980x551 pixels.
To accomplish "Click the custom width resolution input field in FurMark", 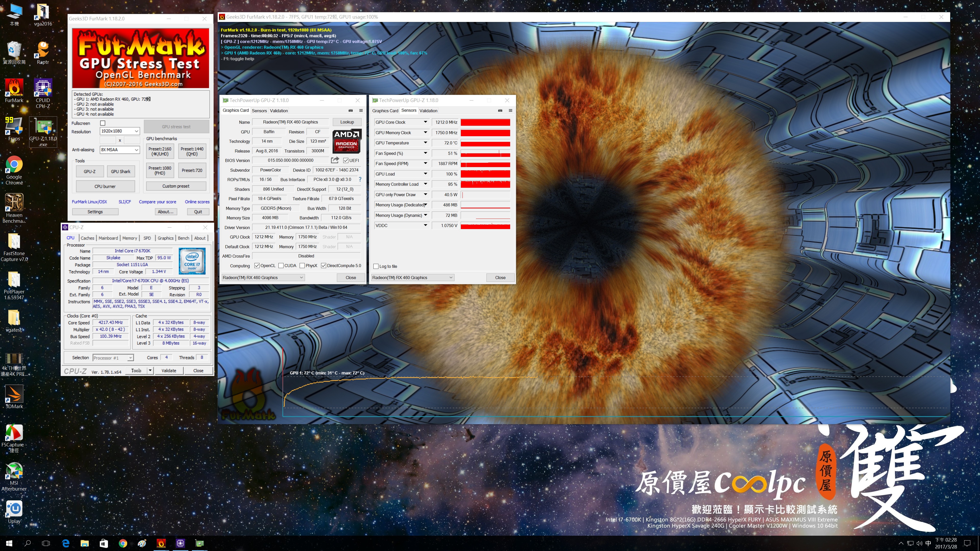I will click(x=108, y=140).
